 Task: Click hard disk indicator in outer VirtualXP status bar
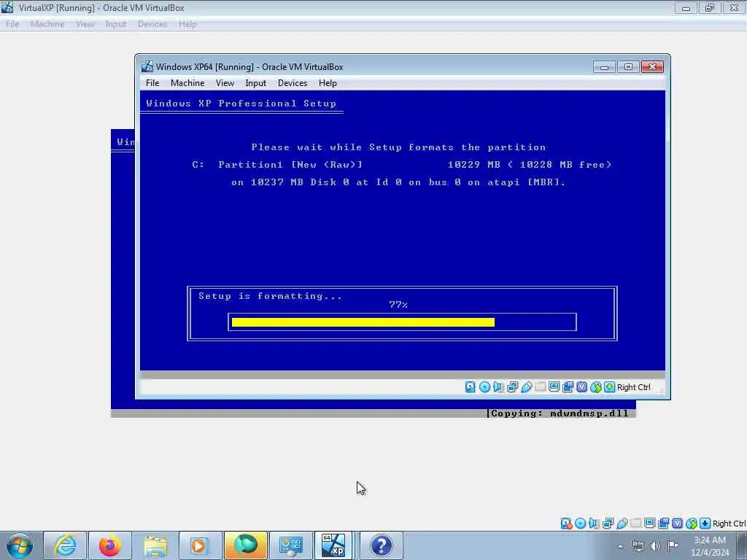pos(566,524)
